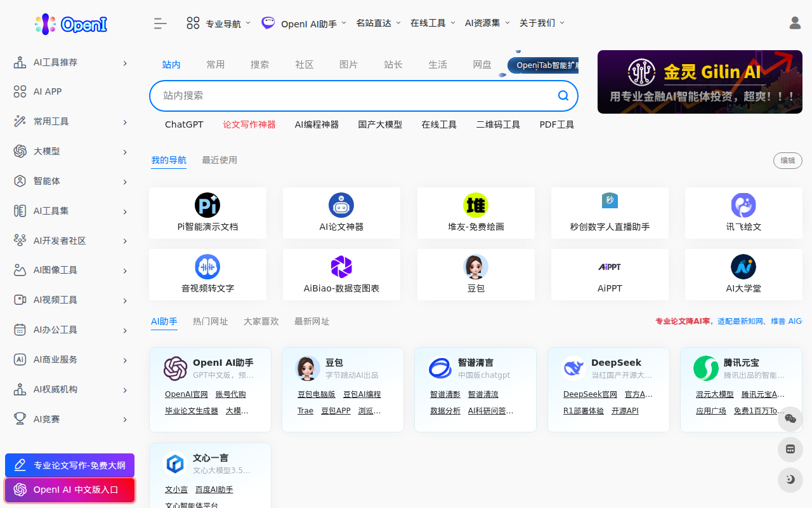Toggle the sidebar collapse hamburger icon
The height and width of the screenshot is (508, 812).
160,23
